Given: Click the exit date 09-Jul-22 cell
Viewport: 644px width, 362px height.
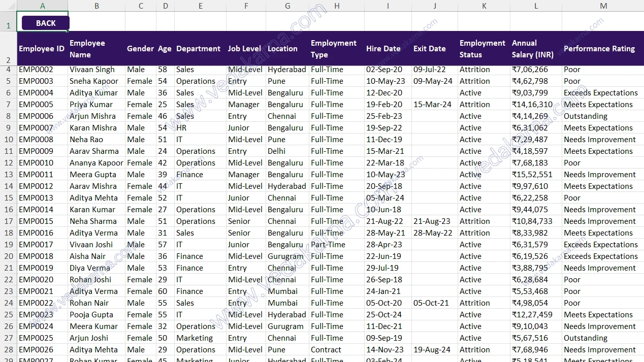Looking at the screenshot, I should pos(435,70).
